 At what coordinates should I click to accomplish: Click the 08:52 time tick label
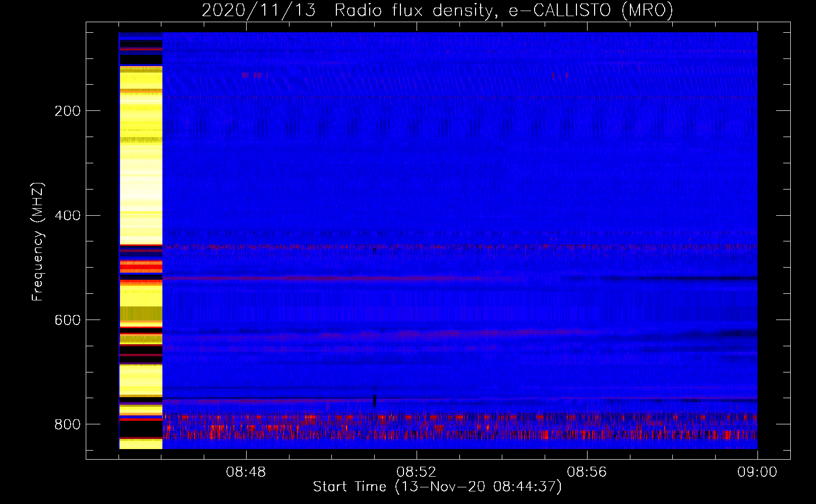tap(417, 472)
